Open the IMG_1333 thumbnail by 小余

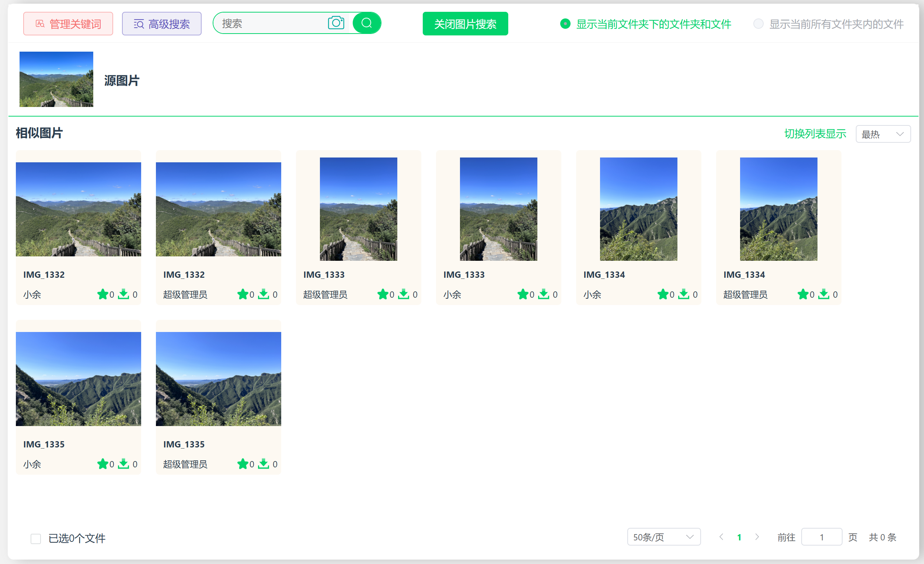point(498,210)
